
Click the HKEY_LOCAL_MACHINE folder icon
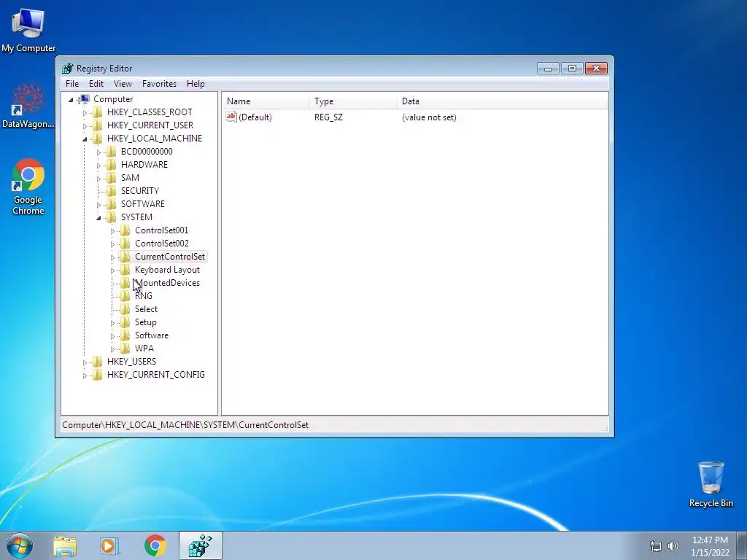tap(97, 138)
